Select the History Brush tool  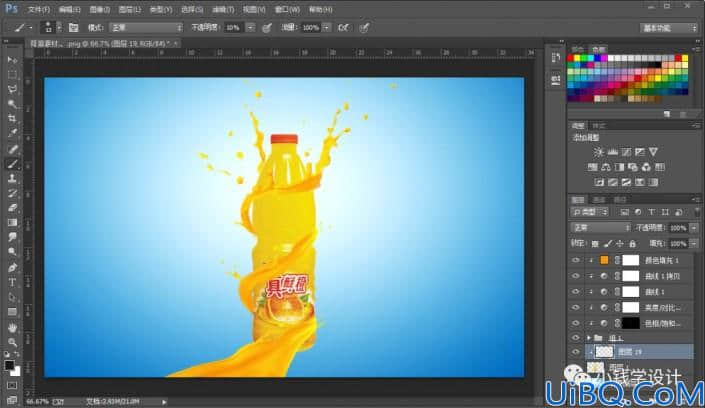(x=12, y=193)
